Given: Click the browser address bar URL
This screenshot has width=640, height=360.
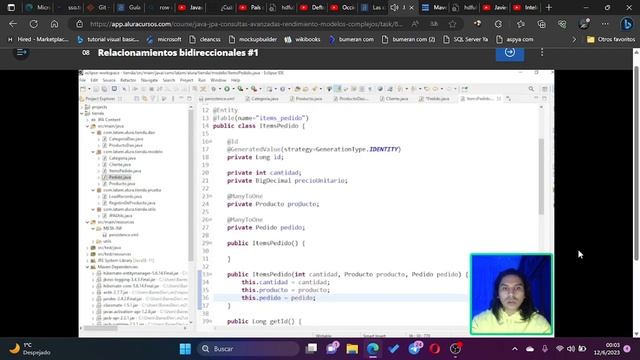Looking at the screenshot, I should (x=246, y=24).
